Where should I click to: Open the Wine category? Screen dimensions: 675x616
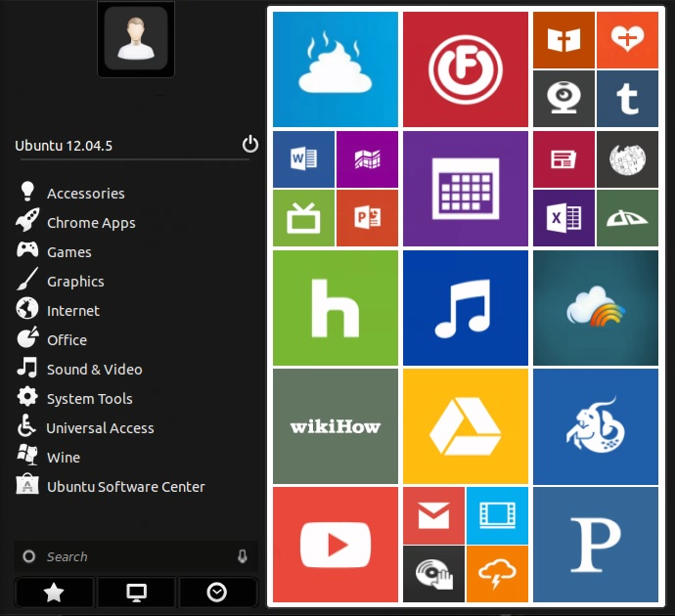(48, 457)
